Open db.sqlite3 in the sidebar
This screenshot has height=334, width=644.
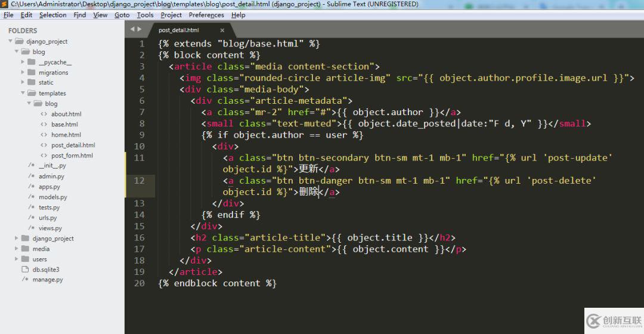(46, 270)
